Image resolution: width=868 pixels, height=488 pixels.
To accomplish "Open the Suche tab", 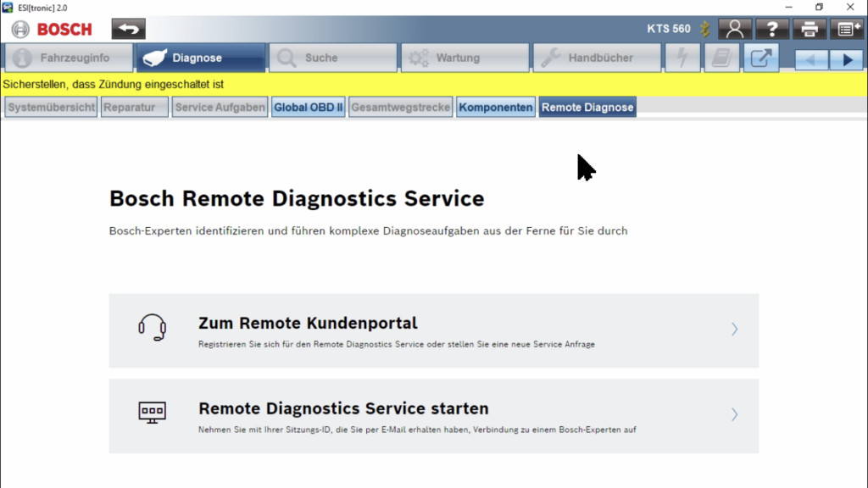I will click(x=332, y=58).
